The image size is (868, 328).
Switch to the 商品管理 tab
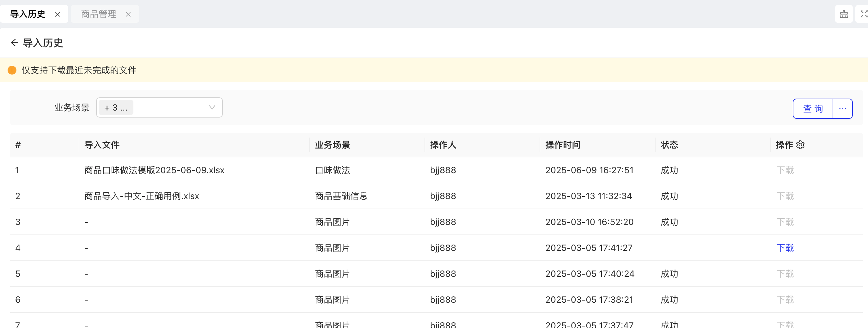click(x=99, y=14)
